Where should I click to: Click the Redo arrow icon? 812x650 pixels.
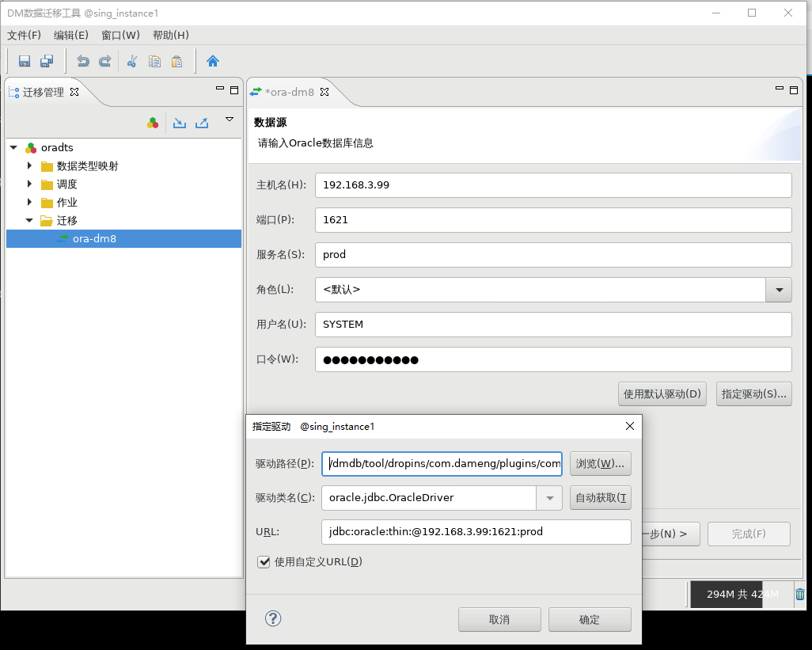(x=105, y=61)
